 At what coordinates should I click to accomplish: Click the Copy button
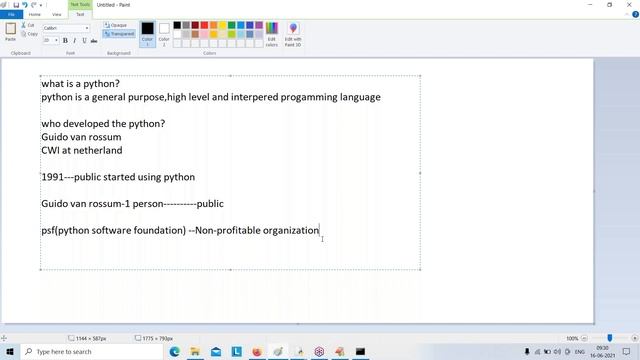29,34
